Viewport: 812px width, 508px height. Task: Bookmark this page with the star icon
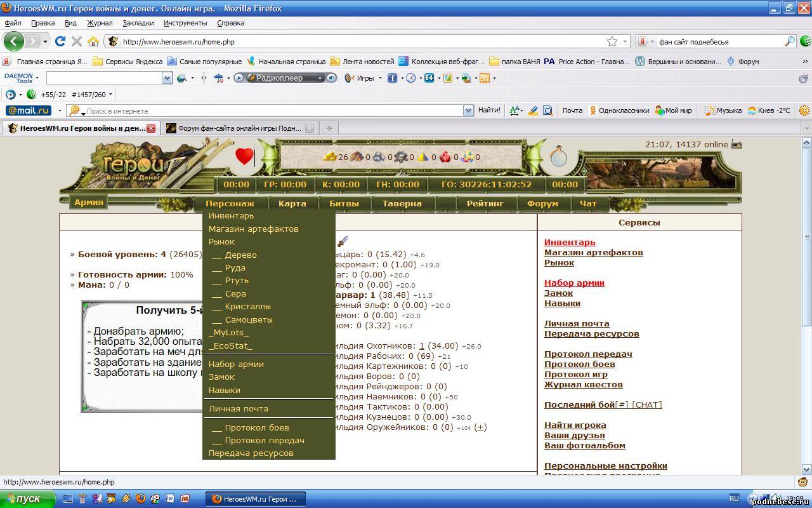click(612, 41)
